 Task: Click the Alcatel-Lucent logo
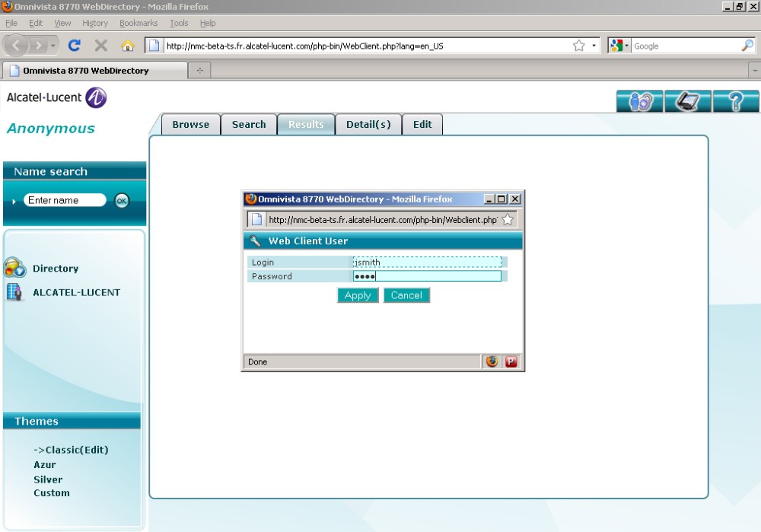click(56, 97)
